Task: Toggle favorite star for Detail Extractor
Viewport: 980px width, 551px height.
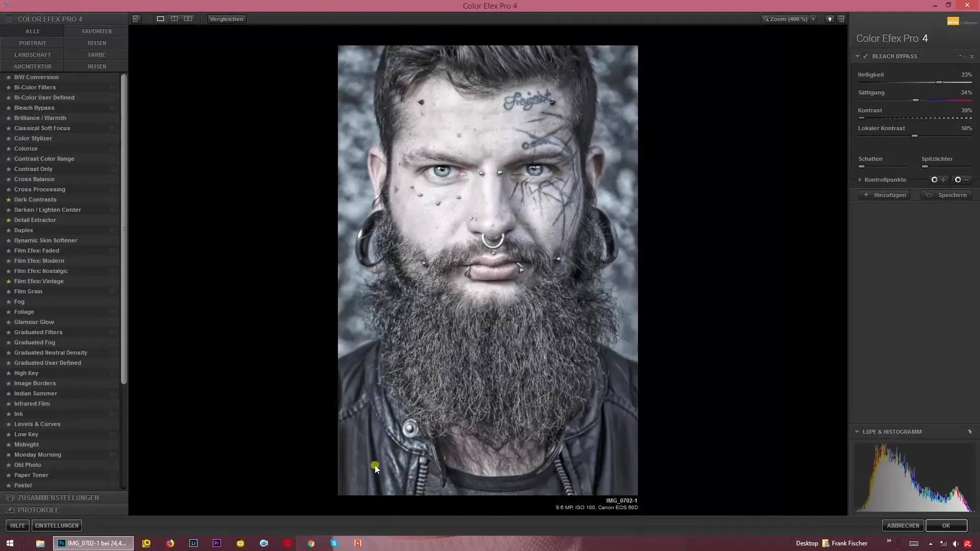Action: click(8, 220)
